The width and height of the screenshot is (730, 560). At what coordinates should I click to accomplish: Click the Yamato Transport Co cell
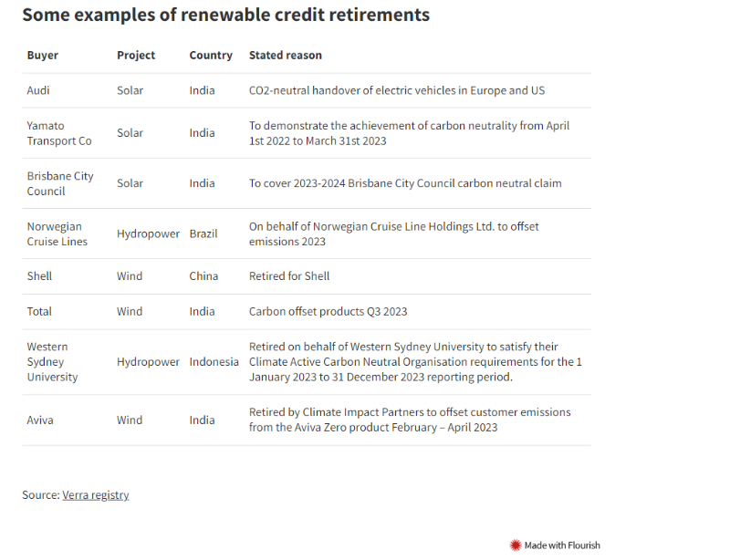[x=59, y=133]
